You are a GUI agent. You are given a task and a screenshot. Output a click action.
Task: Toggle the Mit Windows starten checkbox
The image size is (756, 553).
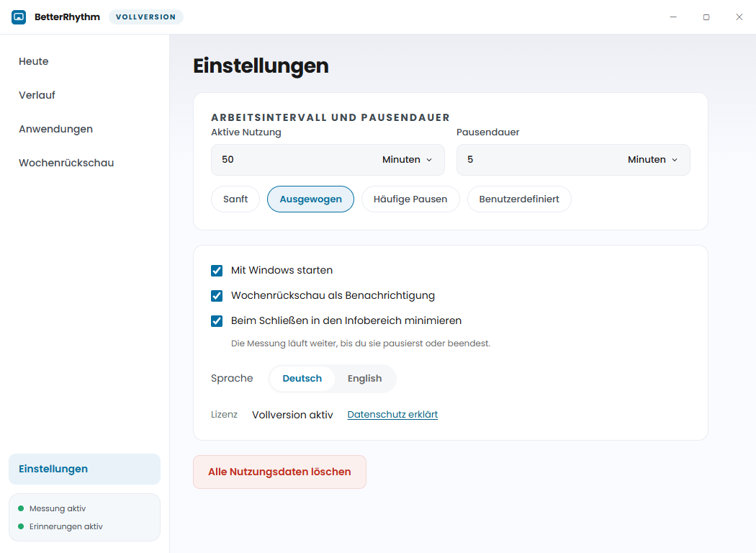coord(217,271)
